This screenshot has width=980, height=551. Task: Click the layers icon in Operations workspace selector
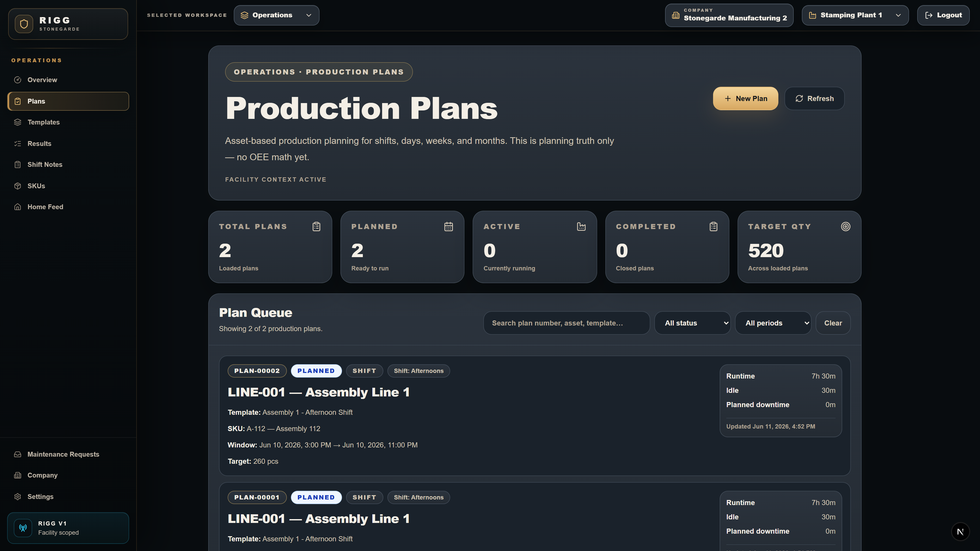[244, 15]
